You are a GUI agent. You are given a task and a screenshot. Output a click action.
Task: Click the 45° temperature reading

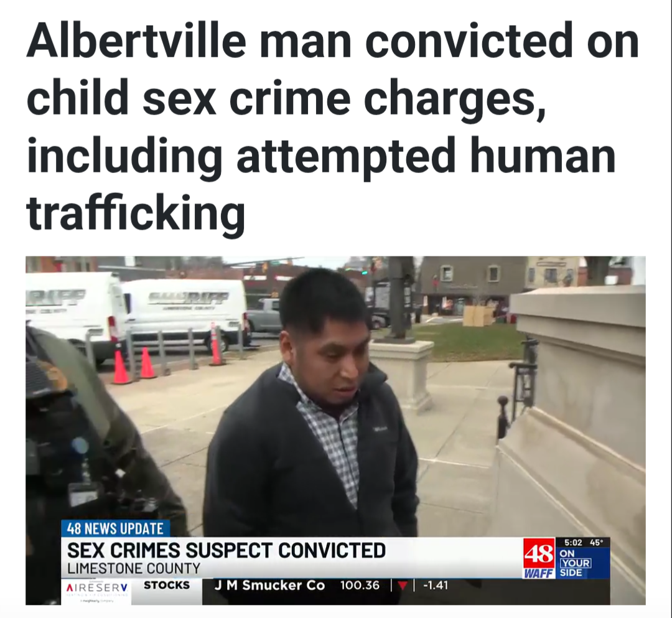(x=597, y=543)
